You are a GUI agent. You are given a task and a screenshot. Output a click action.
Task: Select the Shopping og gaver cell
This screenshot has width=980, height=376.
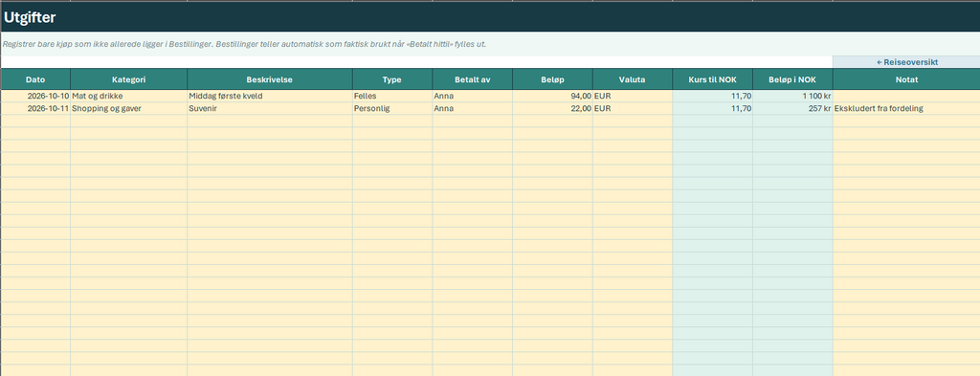129,109
